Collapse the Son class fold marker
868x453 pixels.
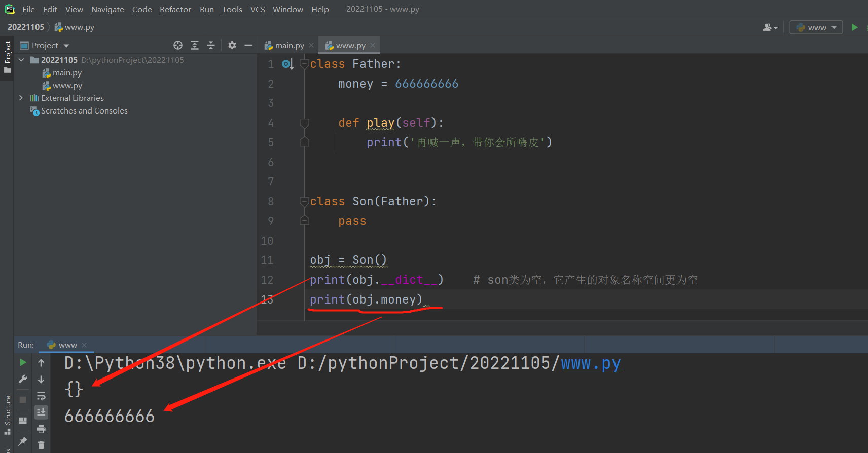click(x=305, y=201)
